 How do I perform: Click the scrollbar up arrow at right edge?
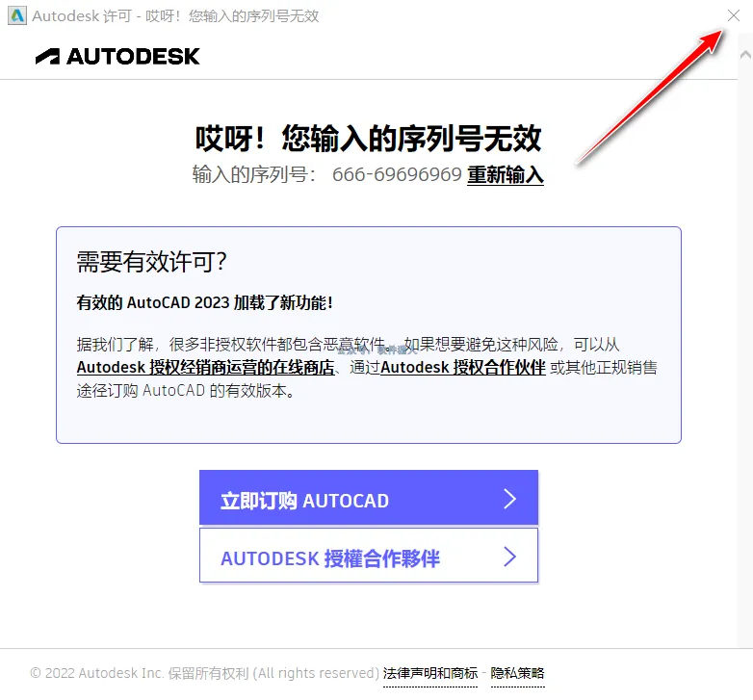click(x=745, y=55)
